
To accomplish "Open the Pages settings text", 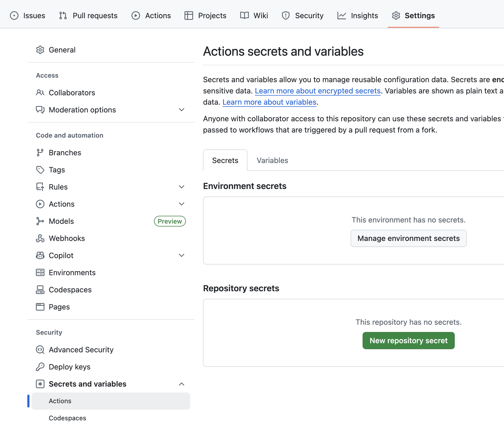I will pos(59,307).
